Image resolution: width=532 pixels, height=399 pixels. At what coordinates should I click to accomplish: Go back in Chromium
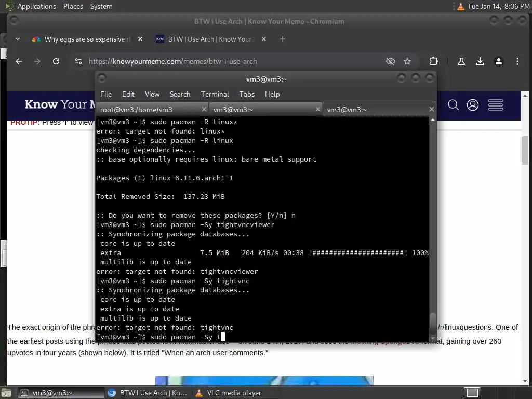click(x=19, y=61)
